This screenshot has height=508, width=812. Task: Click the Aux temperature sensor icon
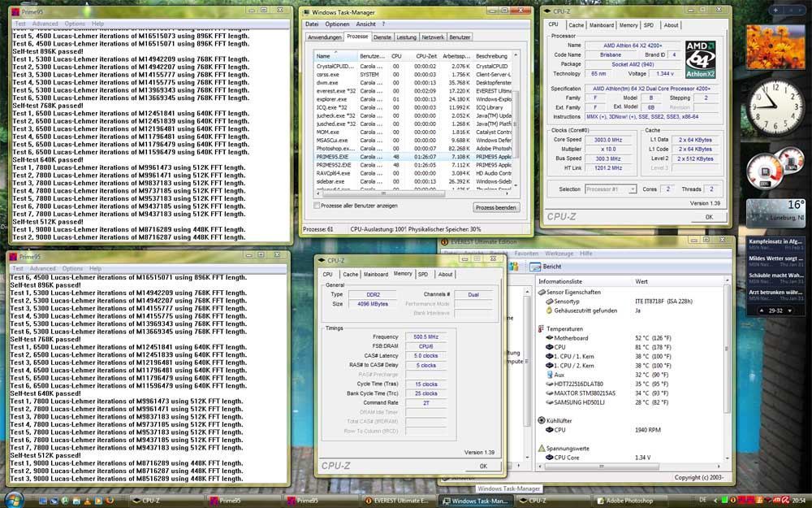[550, 374]
